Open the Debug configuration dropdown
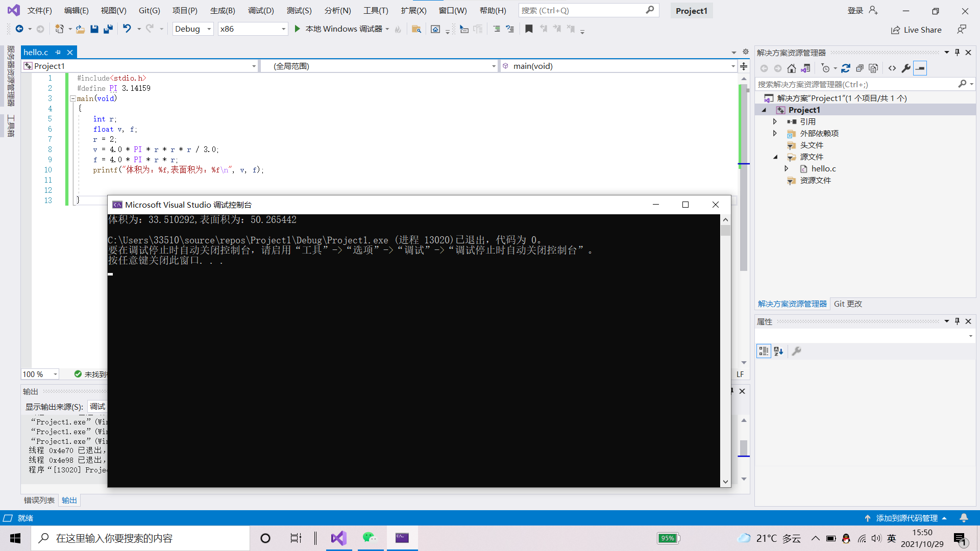Image resolution: width=980 pixels, height=551 pixels. [209, 29]
